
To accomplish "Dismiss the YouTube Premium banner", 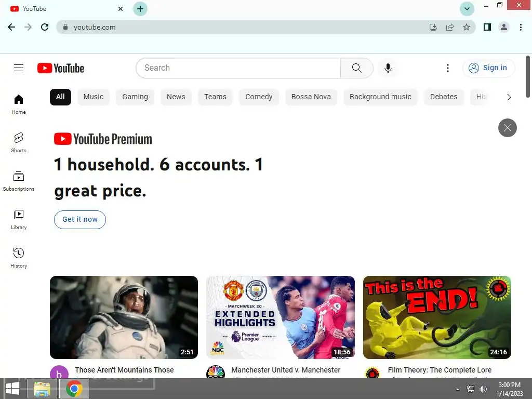I will pos(507,128).
